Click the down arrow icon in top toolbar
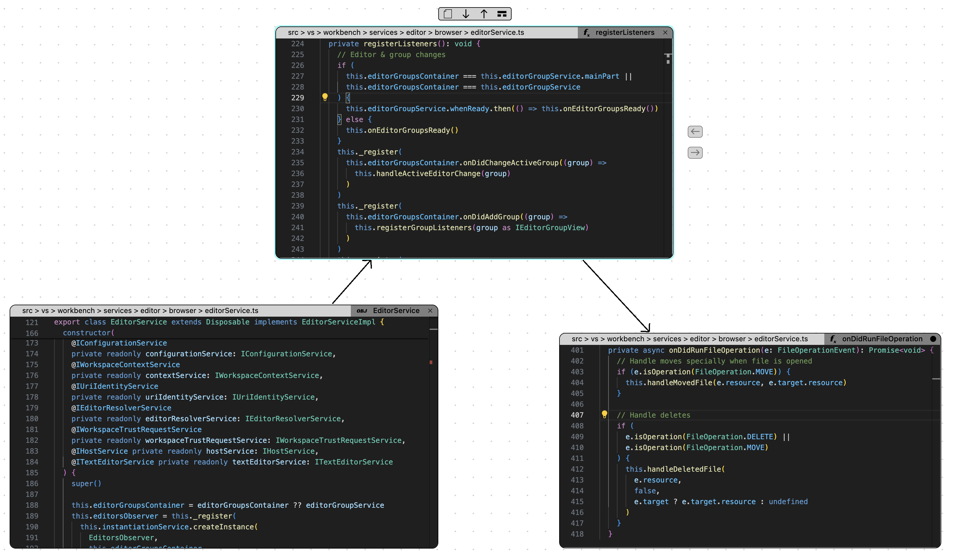This screenshot has height=560, width=956. (466, 14)
